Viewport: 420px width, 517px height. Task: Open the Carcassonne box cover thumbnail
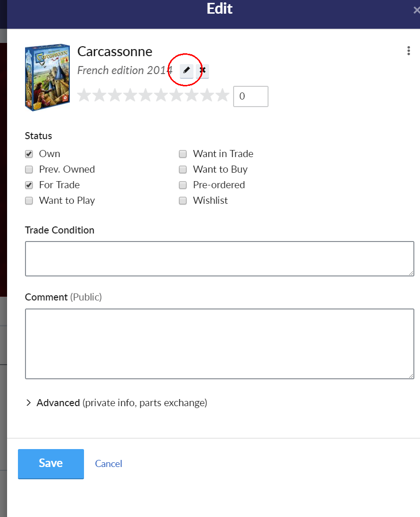[48, 77]
